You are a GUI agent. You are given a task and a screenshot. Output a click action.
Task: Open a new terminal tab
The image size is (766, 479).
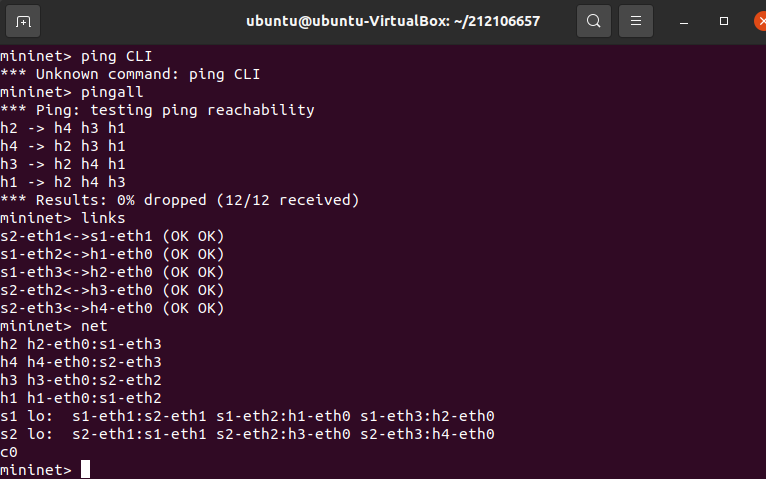(x=23, y=21)
